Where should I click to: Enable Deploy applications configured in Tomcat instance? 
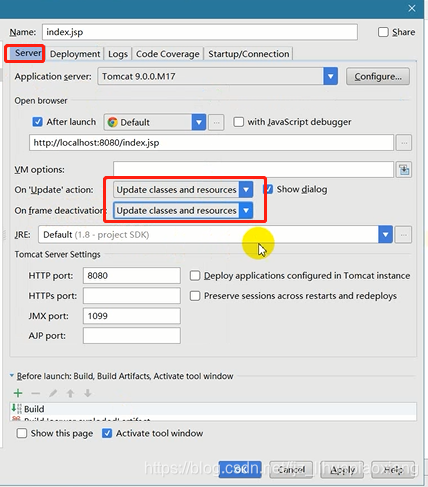pos(195,276)
